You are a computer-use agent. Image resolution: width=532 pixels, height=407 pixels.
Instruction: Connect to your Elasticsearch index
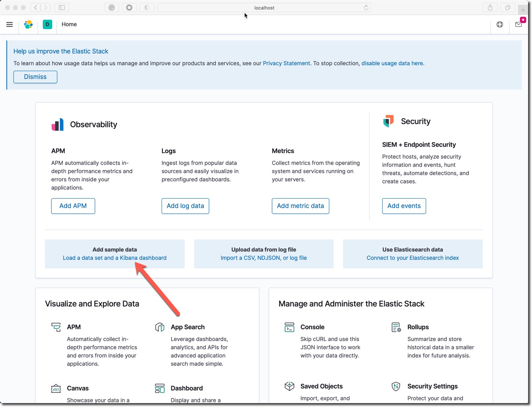(x=412, y=258)
